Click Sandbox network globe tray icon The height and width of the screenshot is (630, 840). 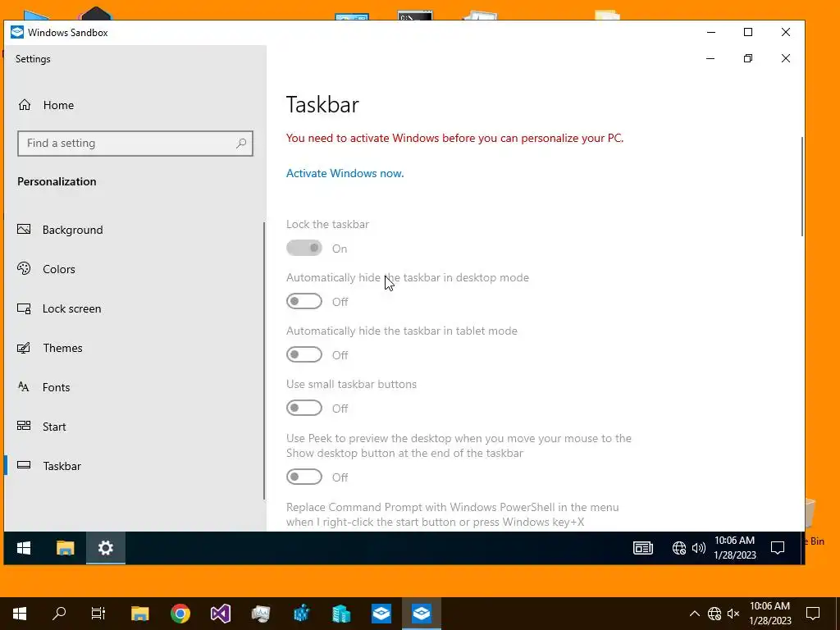[678, 548]
